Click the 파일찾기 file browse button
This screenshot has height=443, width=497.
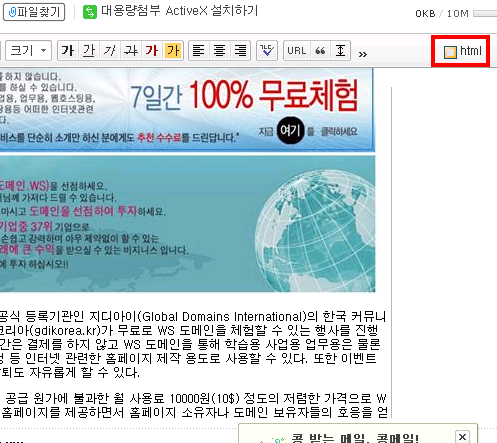point(34,12)
